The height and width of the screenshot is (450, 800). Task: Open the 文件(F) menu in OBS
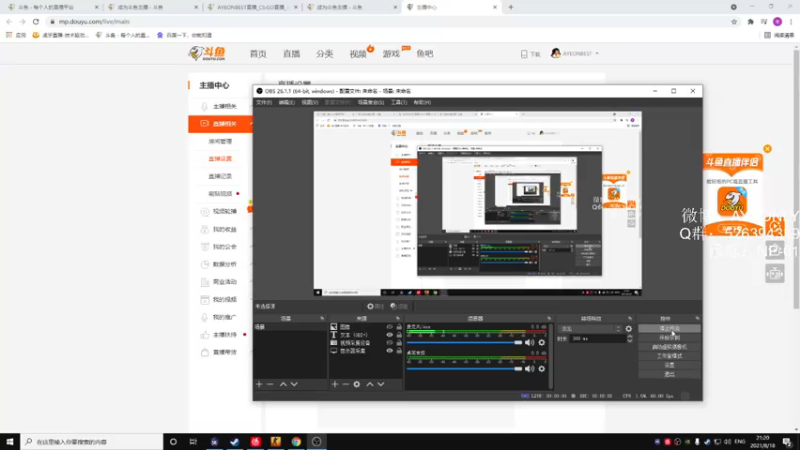coord(264,103)
